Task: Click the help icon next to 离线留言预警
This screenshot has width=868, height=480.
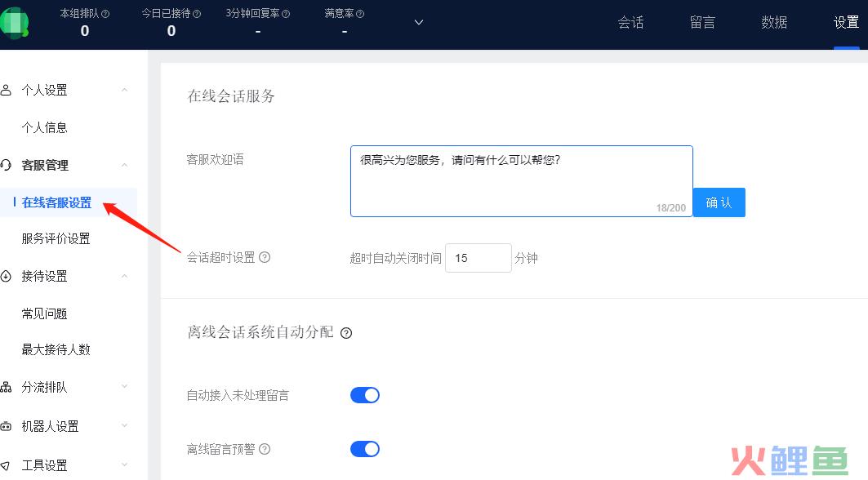Action: tap(265, 449)
